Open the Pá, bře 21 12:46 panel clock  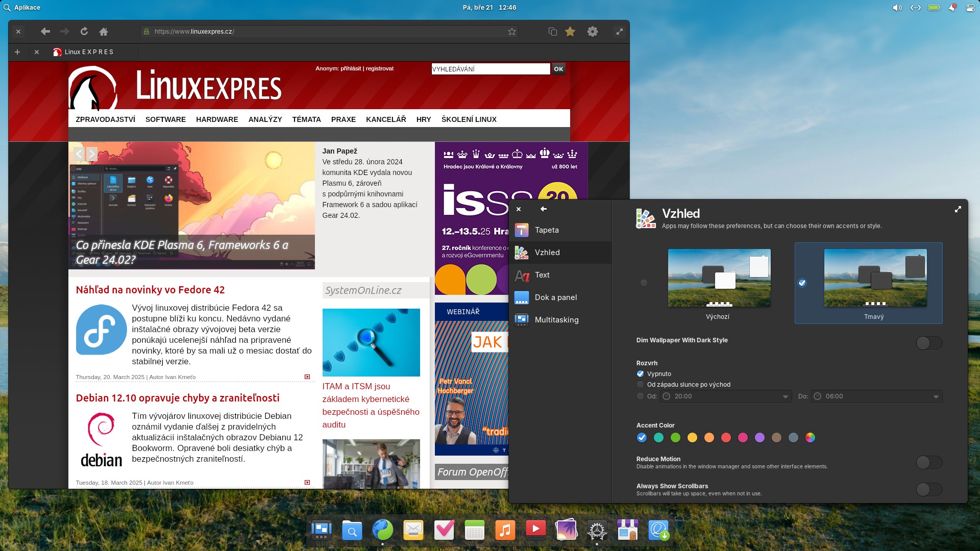click(489, 8)
